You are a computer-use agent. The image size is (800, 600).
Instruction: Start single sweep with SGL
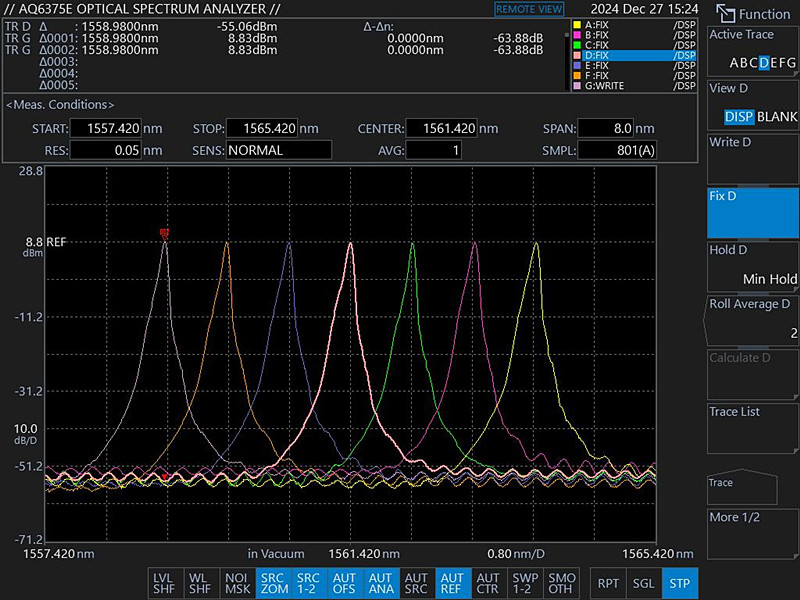(x=644, y=583)
